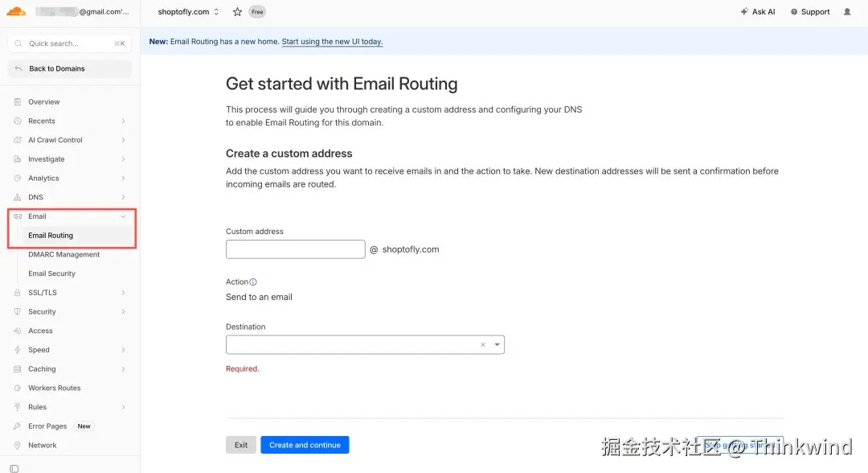Click the Overview sidebar icon

pyautogui.click(x=17, y=102)
